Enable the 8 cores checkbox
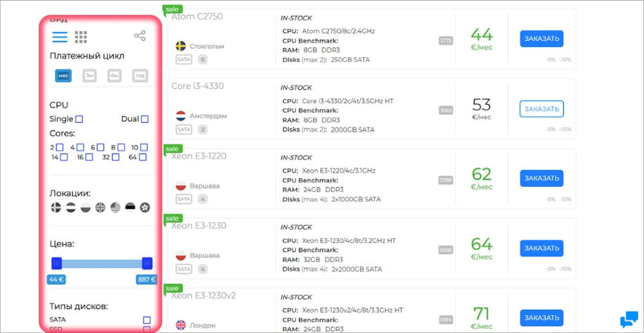 (122, 147)
